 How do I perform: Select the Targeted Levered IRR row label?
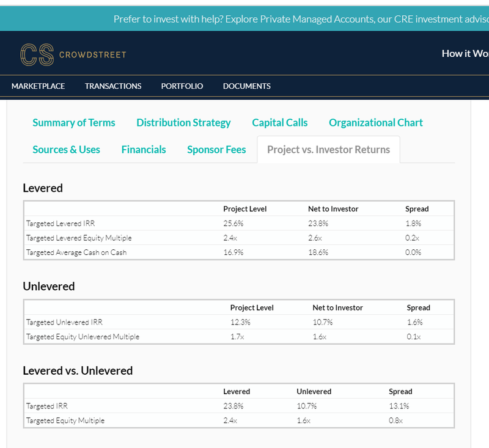click(61, 224)
